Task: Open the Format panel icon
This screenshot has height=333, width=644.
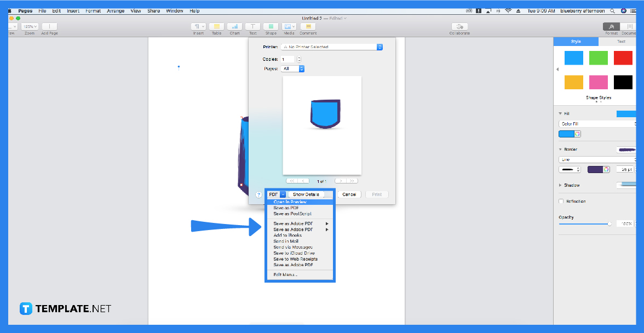Action: coord(611,26)
